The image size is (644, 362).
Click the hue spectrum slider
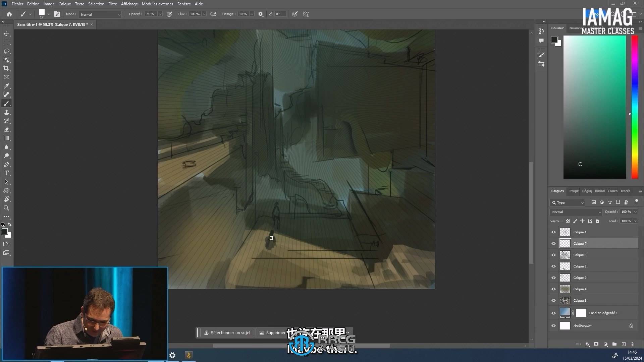point(635,107)
